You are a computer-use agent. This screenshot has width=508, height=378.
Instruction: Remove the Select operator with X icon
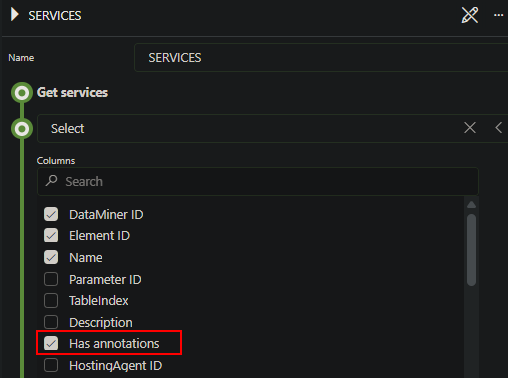470,128
